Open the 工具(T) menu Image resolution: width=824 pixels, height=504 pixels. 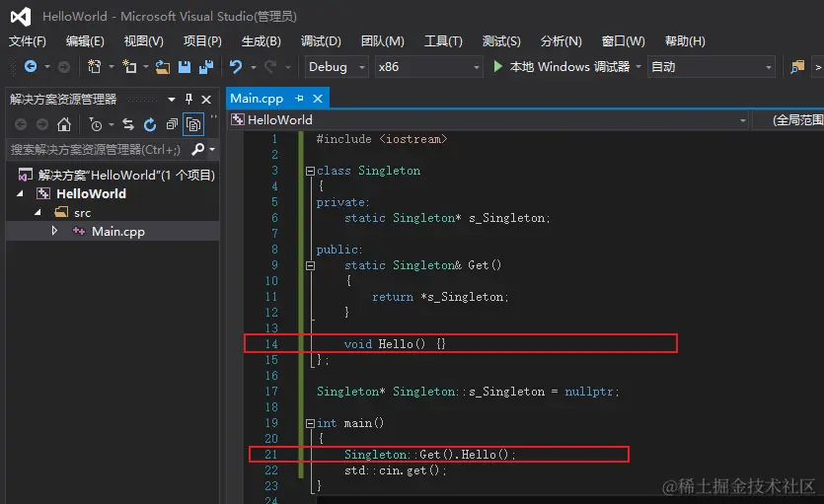point(443,41)
